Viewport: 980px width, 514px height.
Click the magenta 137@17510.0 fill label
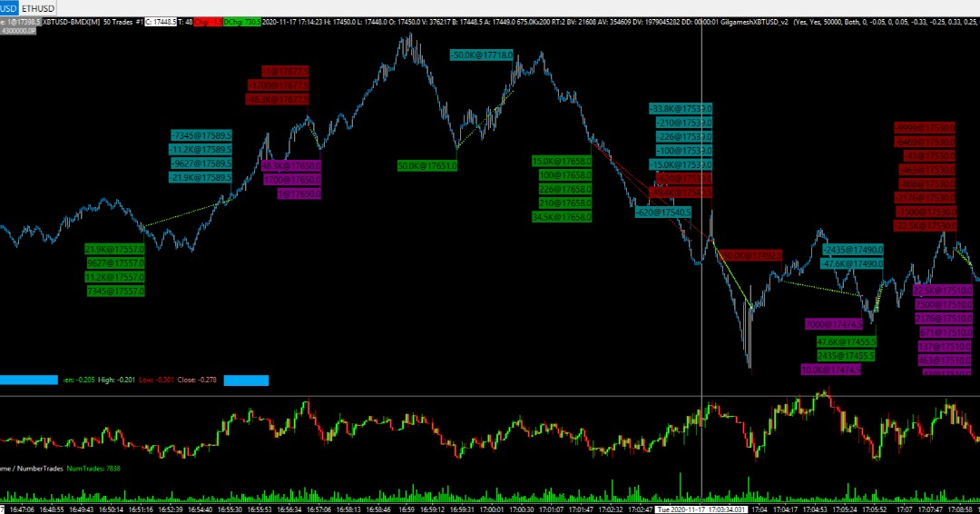coord(945,346)
